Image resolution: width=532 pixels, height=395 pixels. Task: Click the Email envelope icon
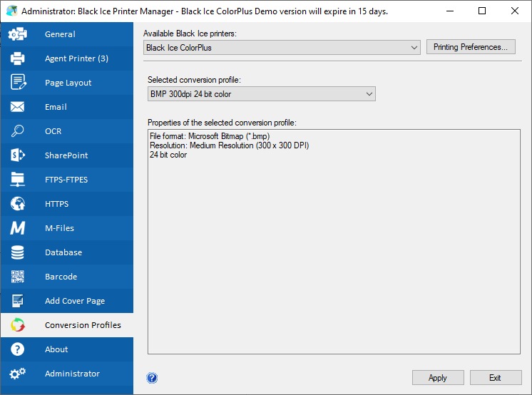(x=18, y=107)
